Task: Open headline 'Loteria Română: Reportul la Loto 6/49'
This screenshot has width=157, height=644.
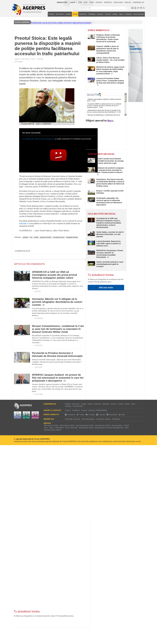Action: [x=109, y=244]
